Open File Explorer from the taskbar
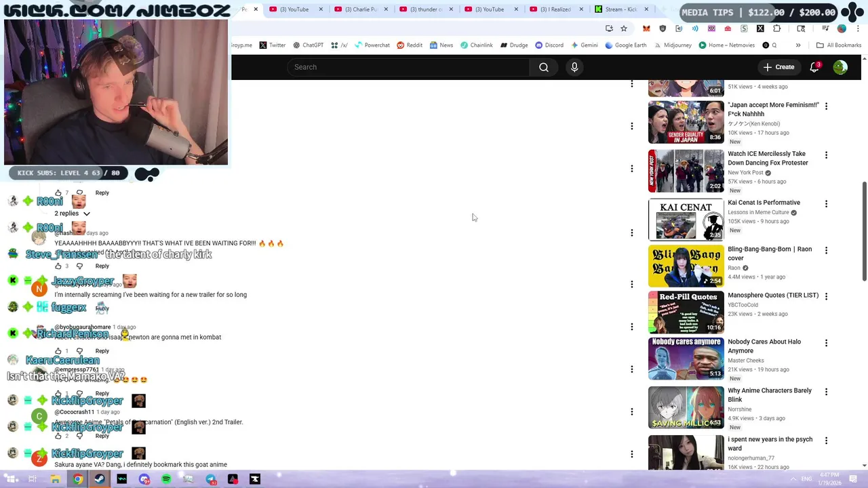 click(x=56, y=479)
